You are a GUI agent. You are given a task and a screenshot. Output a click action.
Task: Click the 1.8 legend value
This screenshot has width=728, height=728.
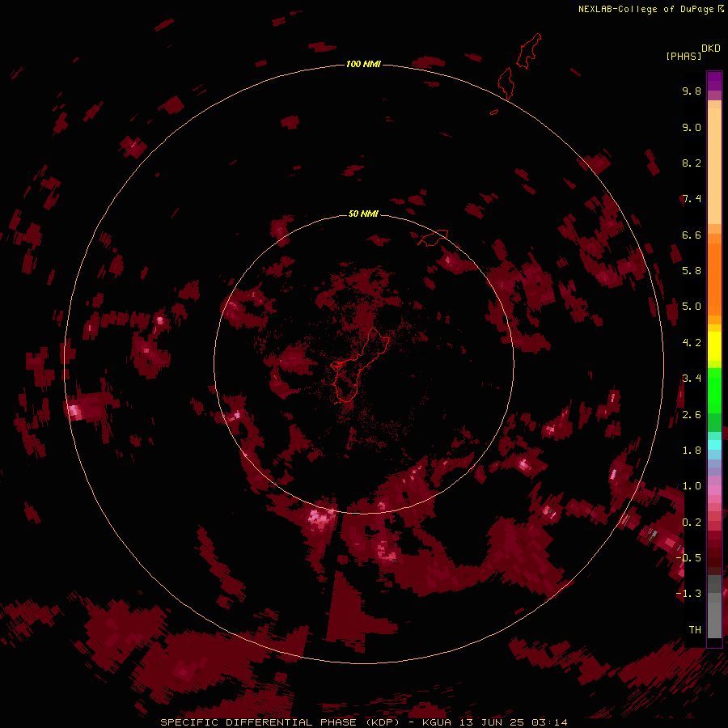(x=692, y=451)
